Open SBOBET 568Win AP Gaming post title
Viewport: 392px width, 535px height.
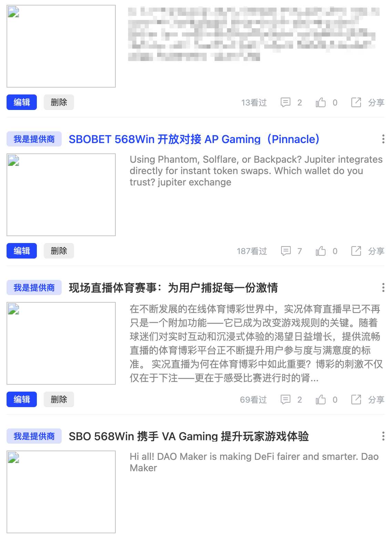[x=194, y=139]
